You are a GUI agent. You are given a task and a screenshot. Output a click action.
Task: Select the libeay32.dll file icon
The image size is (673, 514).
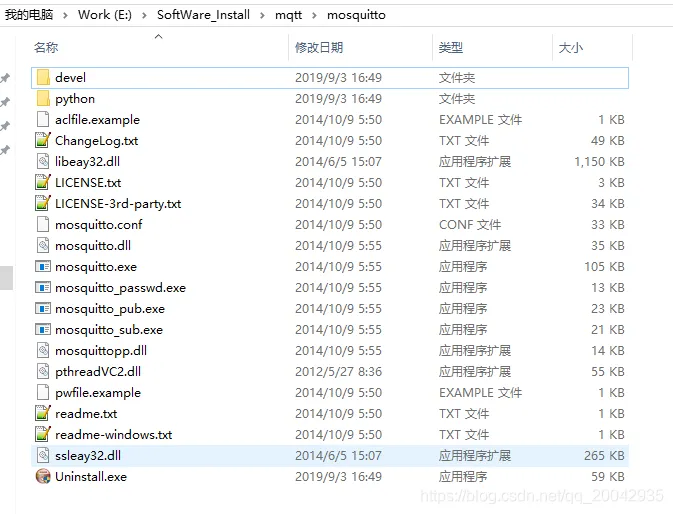(43, 162)
